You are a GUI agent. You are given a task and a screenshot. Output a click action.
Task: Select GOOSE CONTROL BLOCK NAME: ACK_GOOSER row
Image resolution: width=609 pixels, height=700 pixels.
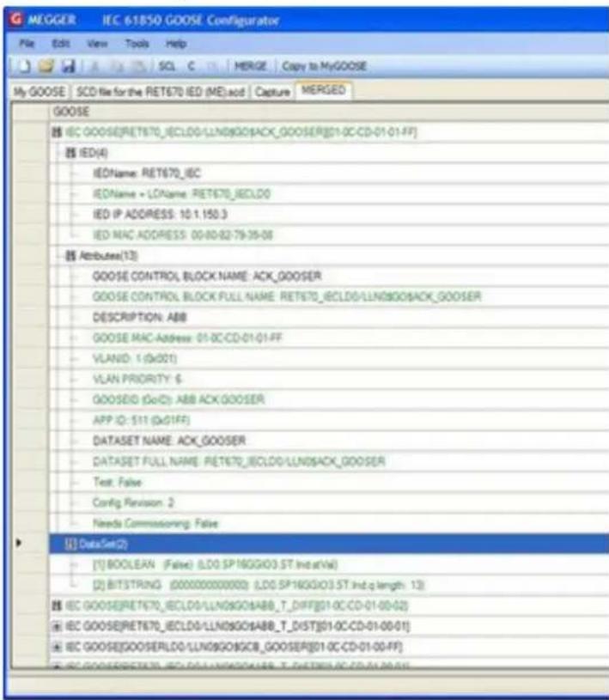[x=329, y=276]
